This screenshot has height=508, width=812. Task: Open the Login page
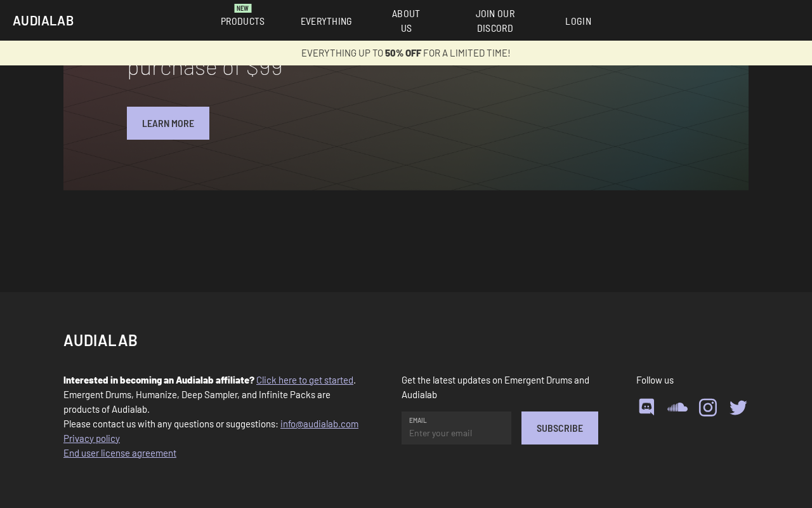(578, 21)
